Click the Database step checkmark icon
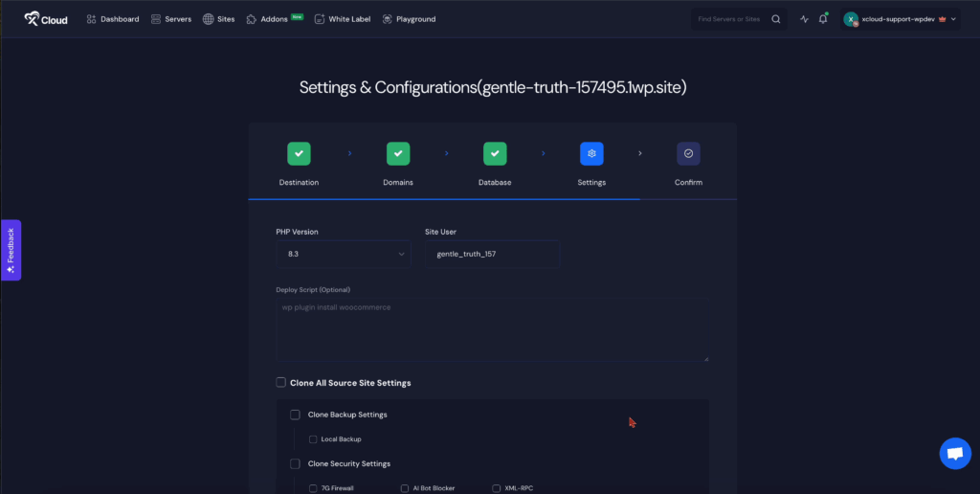This screenshot has width=980, height=494. pos(495,153)
